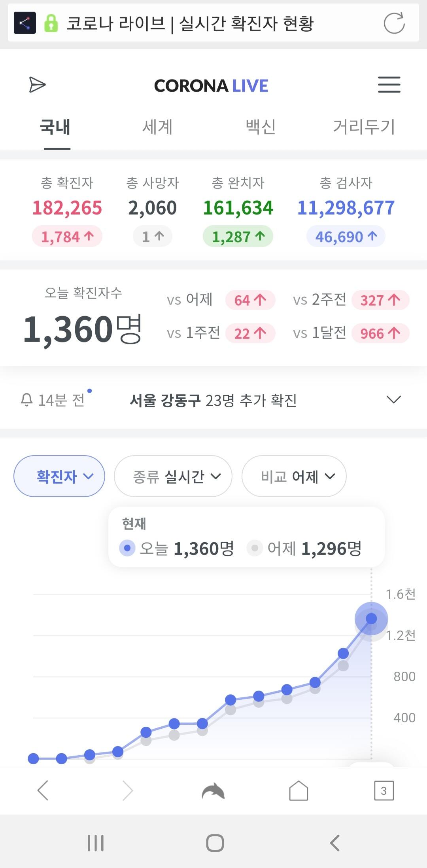The height and width of the screenshot is (868, 427).
Task: Open the browser tabs counter
Action: 384,791
